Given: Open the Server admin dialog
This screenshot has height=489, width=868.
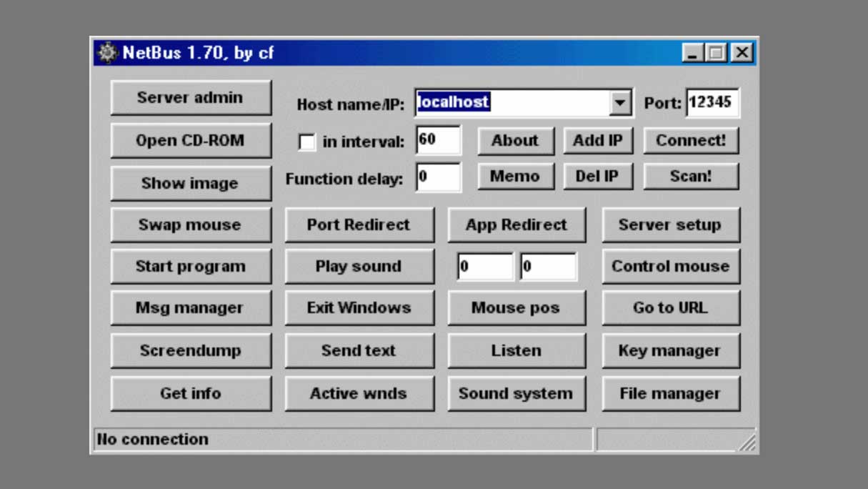Looking at the screenshot, I should coord(191,98).
